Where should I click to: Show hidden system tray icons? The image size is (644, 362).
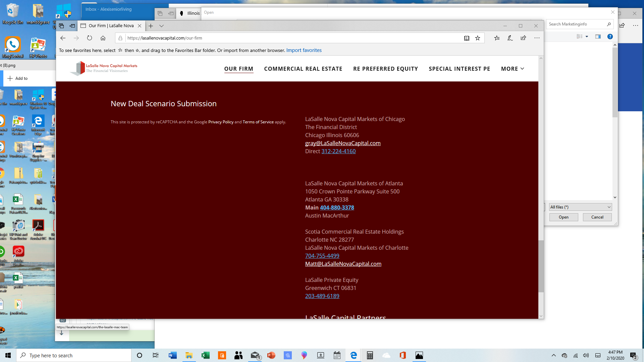point(554,355)
